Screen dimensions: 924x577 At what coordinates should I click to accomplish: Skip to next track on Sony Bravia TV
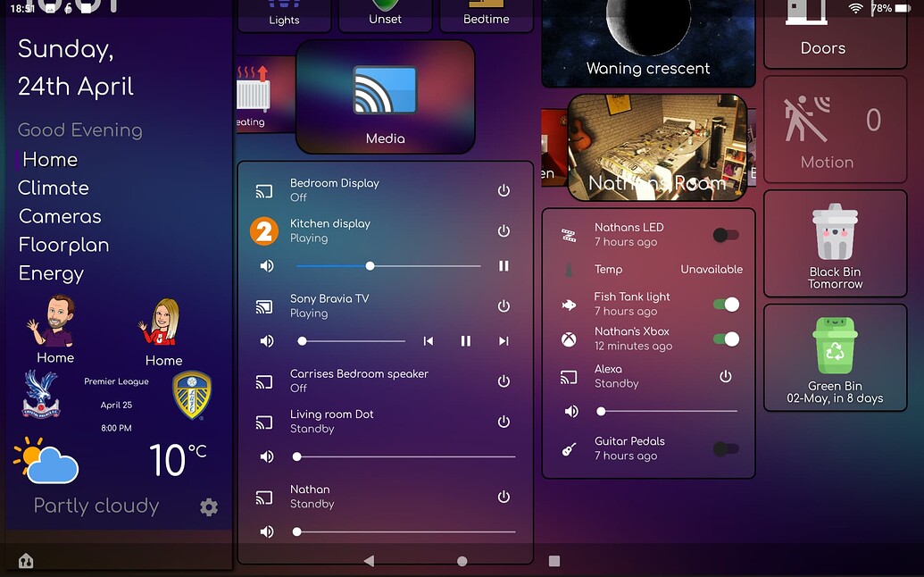pos(504,340)
